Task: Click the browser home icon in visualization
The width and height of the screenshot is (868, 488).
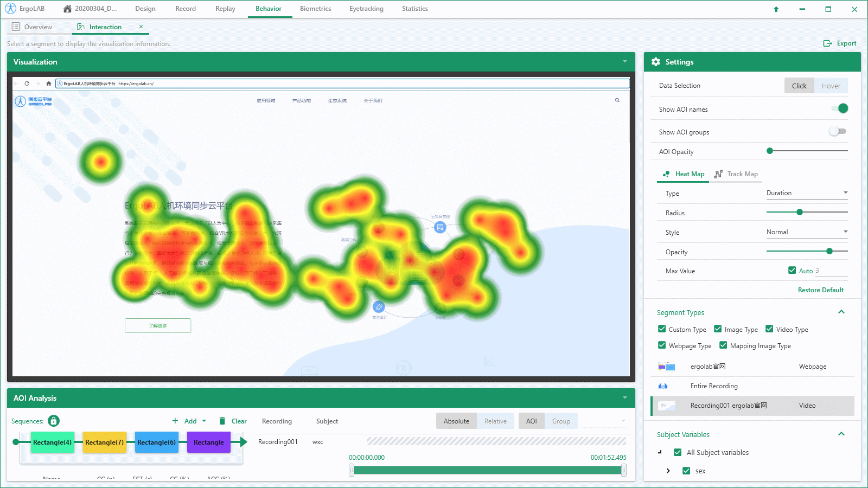Action: click(x=49, y=84)
